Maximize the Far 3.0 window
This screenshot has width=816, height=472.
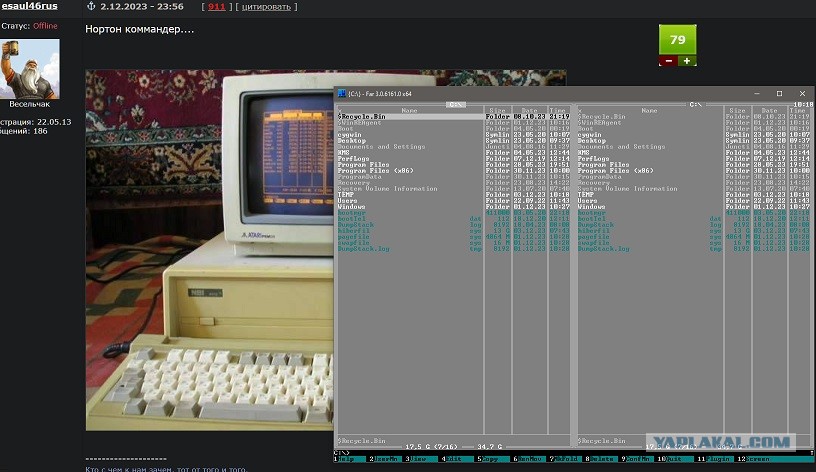(x=779, y=94)
